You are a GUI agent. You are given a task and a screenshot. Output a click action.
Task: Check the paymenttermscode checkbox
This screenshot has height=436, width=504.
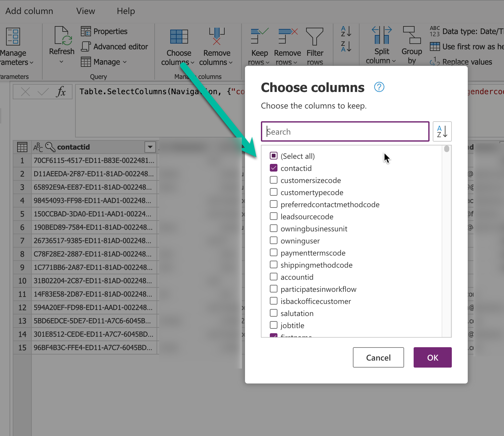pos(274,252)
